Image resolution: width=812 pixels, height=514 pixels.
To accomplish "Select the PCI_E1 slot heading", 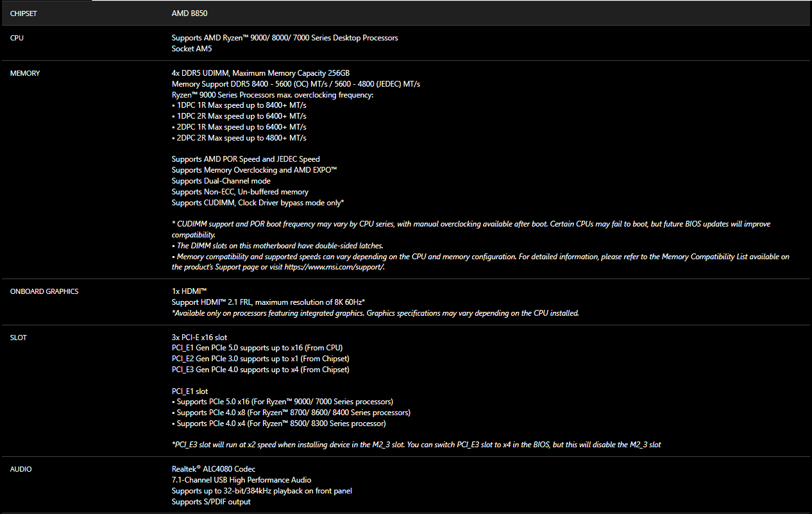I will [x=190, y=391].
